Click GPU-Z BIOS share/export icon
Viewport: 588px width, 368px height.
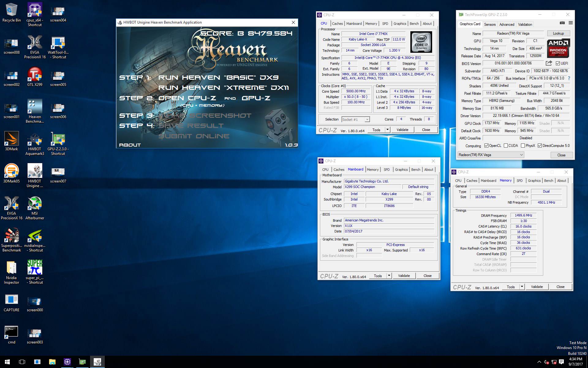tap(549, 63)
